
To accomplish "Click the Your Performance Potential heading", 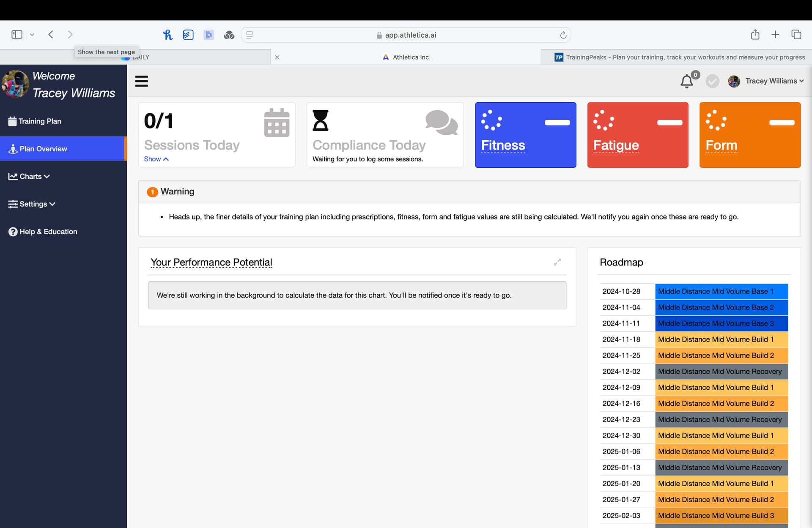I will coord(211,262).
